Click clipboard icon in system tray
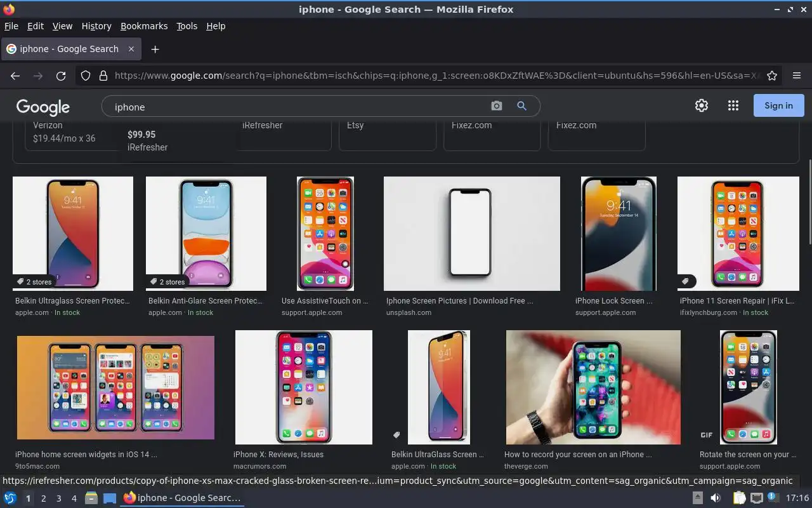812x508 pixels. (739, 498)
